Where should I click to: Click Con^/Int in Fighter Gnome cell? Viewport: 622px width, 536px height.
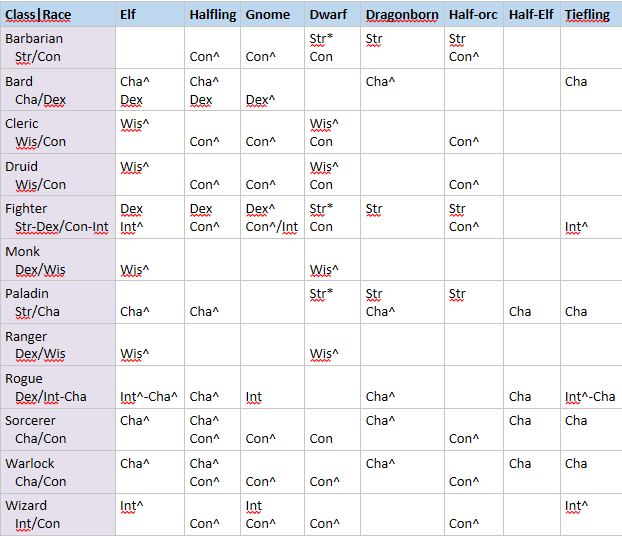(x=272, y=227)
